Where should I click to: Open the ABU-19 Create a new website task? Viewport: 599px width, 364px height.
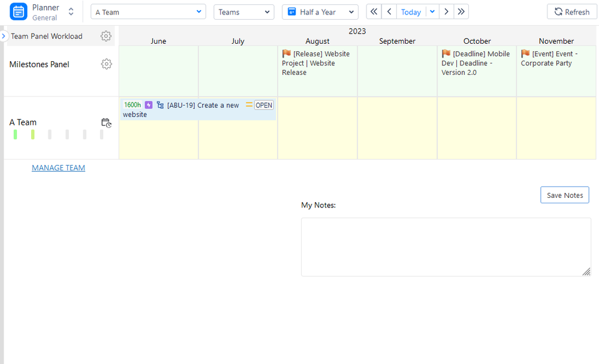(198, 110)
